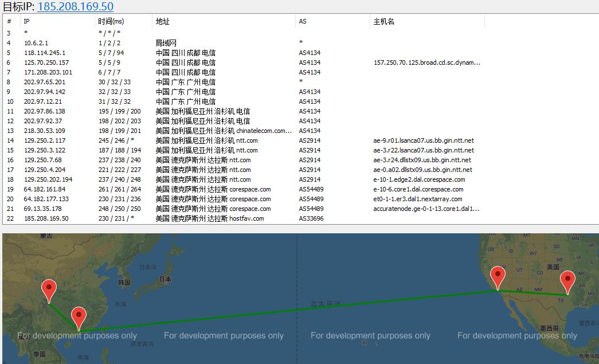Click the Dallas map pin
Viewport: 599px width, 364px height.
click(x=567, y=283)
